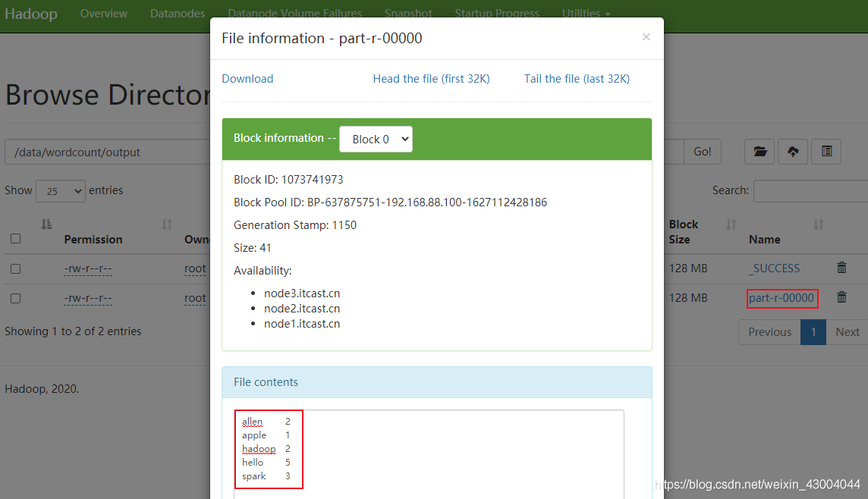
Task: Click the Block ID: 1073741973 text
Action: 288,180
